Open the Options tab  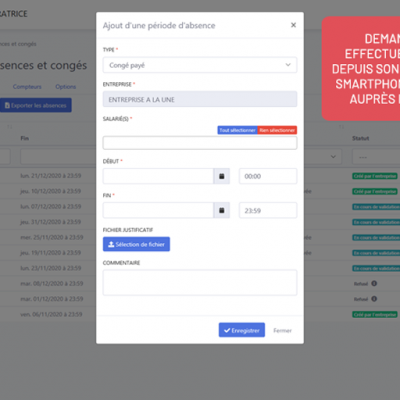[66, 87]
